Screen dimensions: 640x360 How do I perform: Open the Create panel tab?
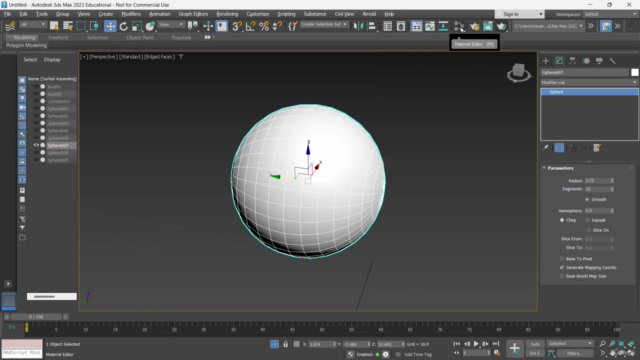546,61
